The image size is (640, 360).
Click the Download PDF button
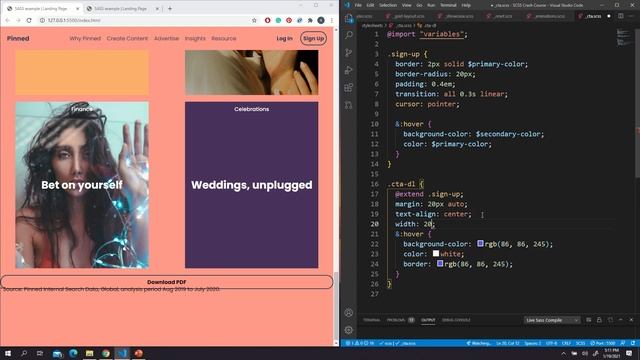pyautogui.click(x=167, y=282)
